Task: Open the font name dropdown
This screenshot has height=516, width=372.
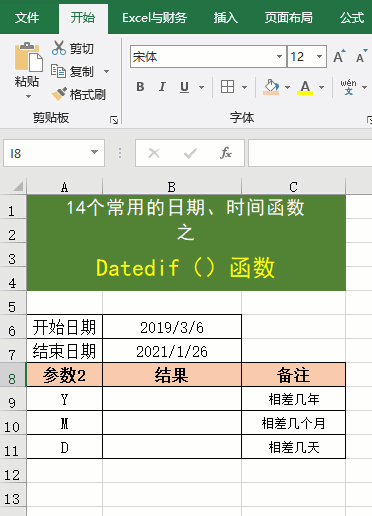Action: coord(280,56)
